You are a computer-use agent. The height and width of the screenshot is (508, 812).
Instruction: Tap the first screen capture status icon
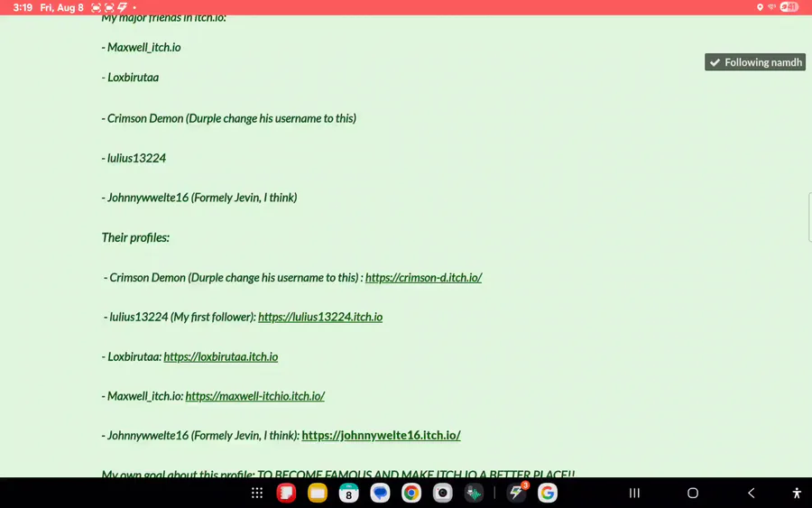pyautogui.click(x=96, y=7)
